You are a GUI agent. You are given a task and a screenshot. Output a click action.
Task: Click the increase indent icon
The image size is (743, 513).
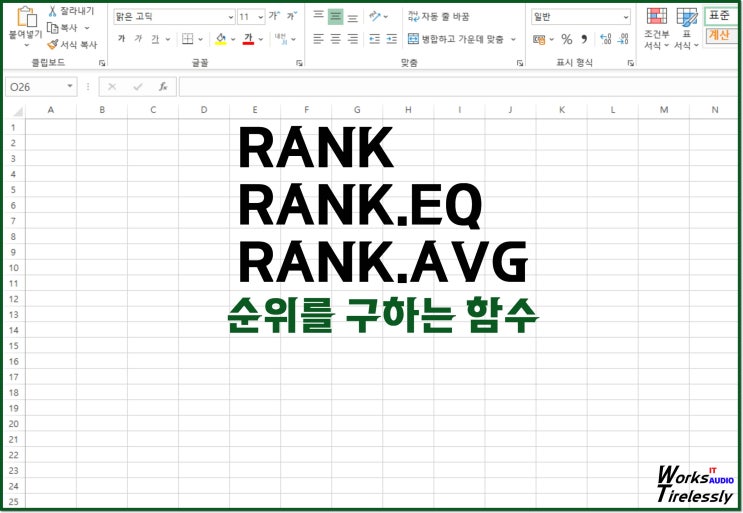(391, 39)
